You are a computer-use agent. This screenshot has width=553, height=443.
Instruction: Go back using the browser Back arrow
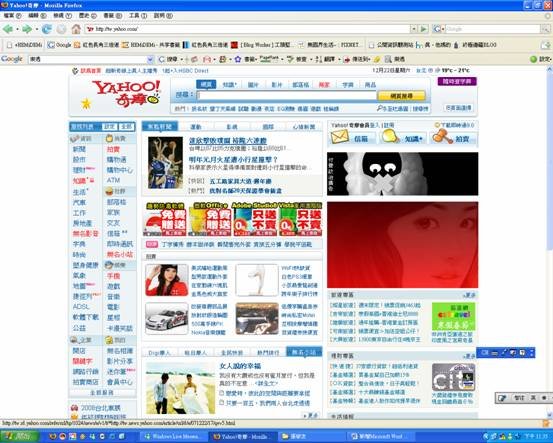pyautogui.click(x=8, y=29)
